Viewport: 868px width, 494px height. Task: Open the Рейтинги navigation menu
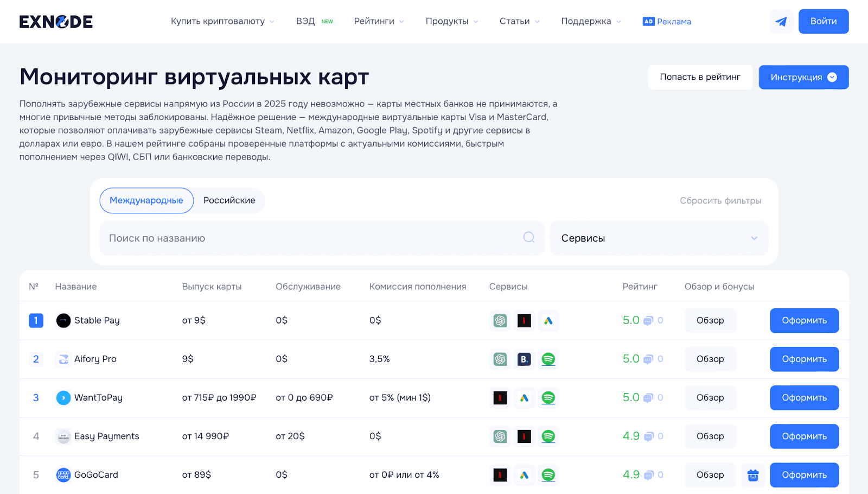pyautogui.click(x=379, y=22)
